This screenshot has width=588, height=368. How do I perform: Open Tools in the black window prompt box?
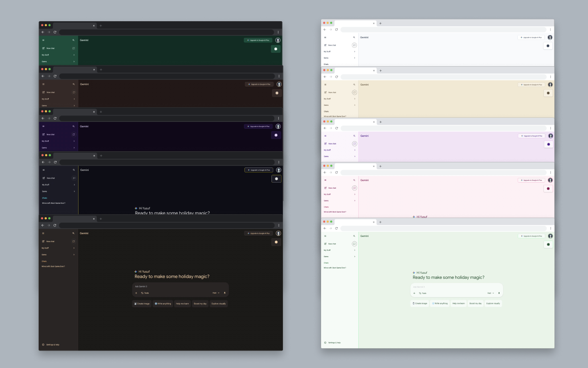pos(145,293)
